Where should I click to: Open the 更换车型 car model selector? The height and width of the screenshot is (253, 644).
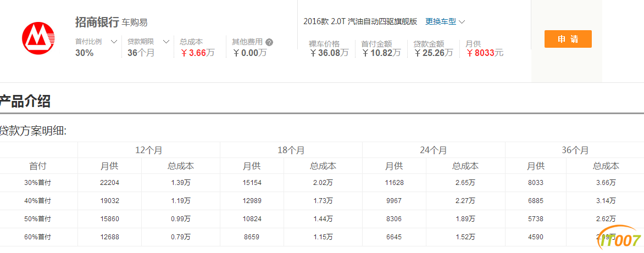[x=445, y=21]
